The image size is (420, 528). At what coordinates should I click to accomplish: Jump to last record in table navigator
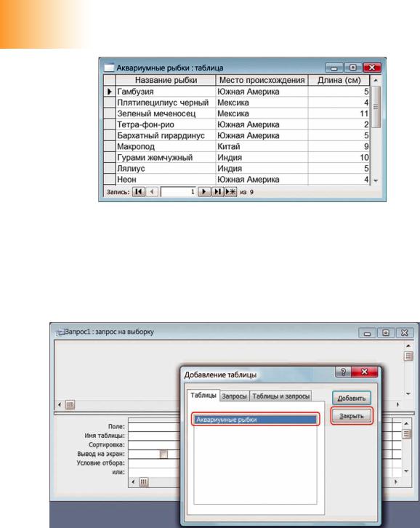(217, 192)
